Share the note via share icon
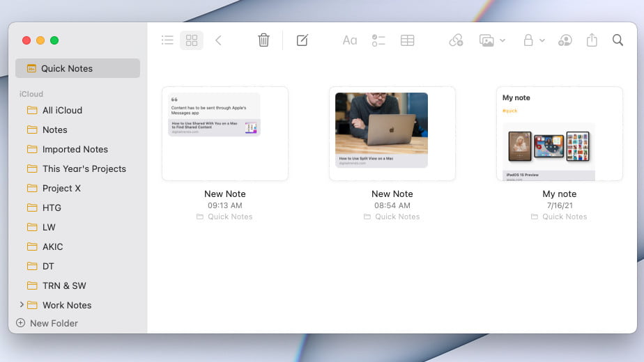The width and height of the screenshot is (644, 362). (x=592, y=40)
